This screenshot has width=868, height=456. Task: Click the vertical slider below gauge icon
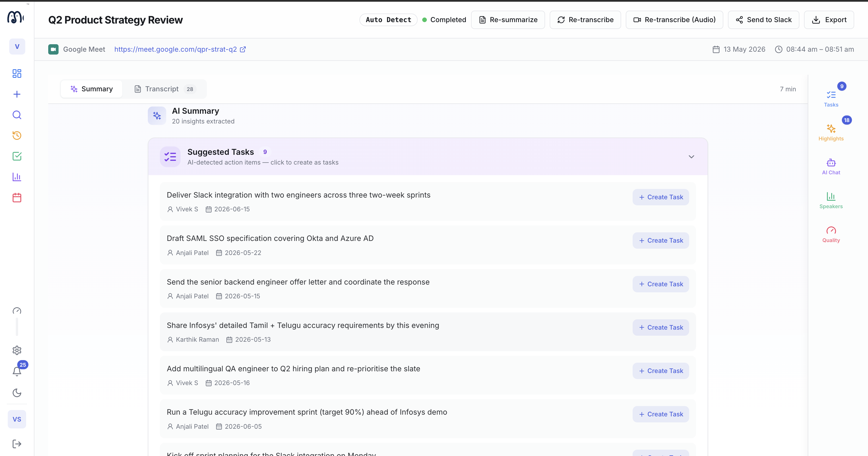point(17,326)
